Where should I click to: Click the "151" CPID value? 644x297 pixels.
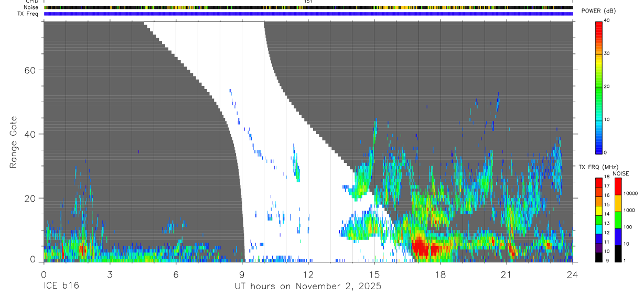tap(308, 2)
